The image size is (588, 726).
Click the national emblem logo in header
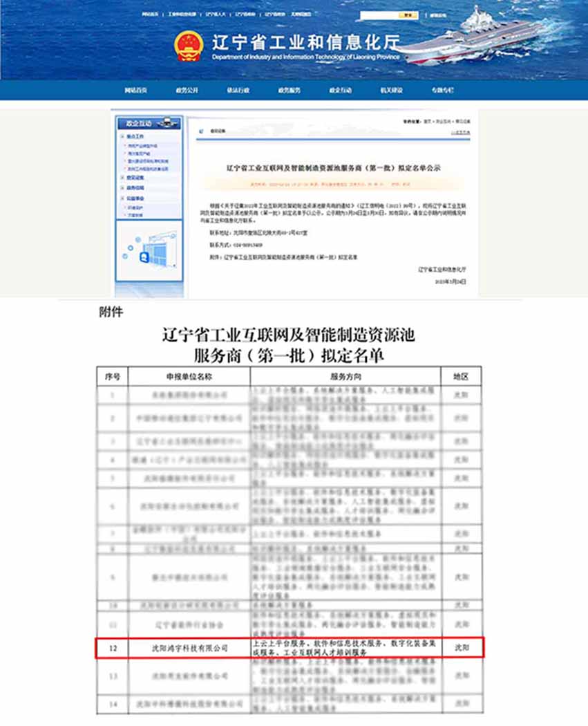click(x=189, y=46)
